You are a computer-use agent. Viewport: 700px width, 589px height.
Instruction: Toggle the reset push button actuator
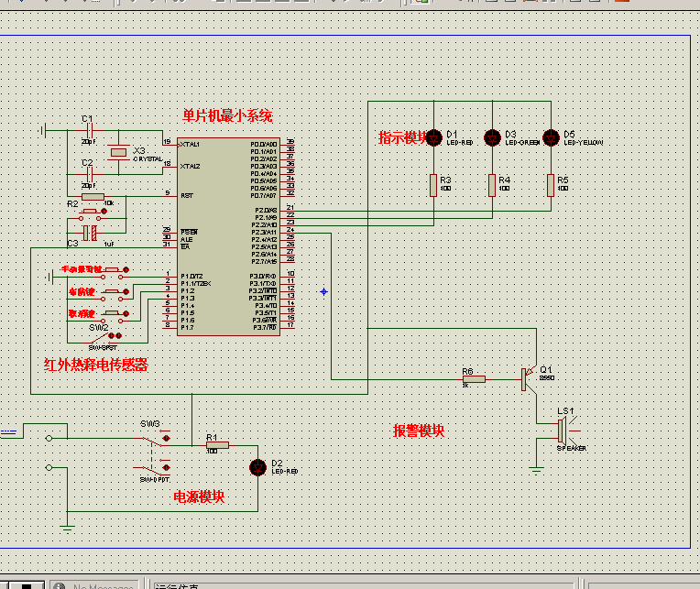tap(104, 211)
